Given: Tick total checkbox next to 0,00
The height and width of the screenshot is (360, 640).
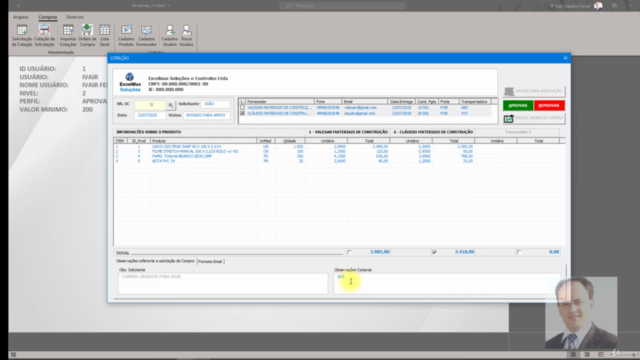Looking at the screenshot, I should coord(519,252).
